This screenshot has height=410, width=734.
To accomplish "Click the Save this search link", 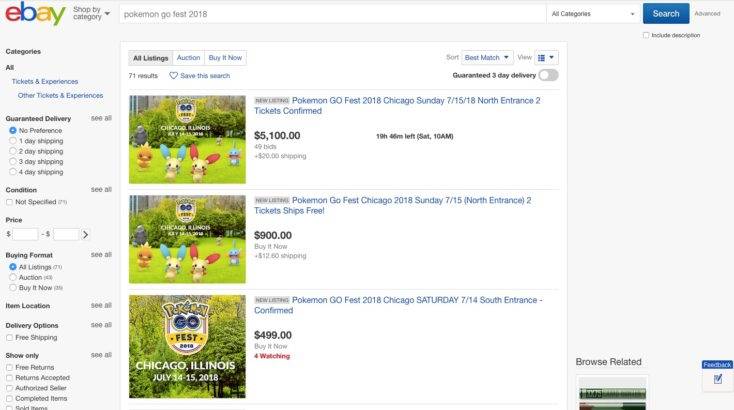I will coord(205,75).
